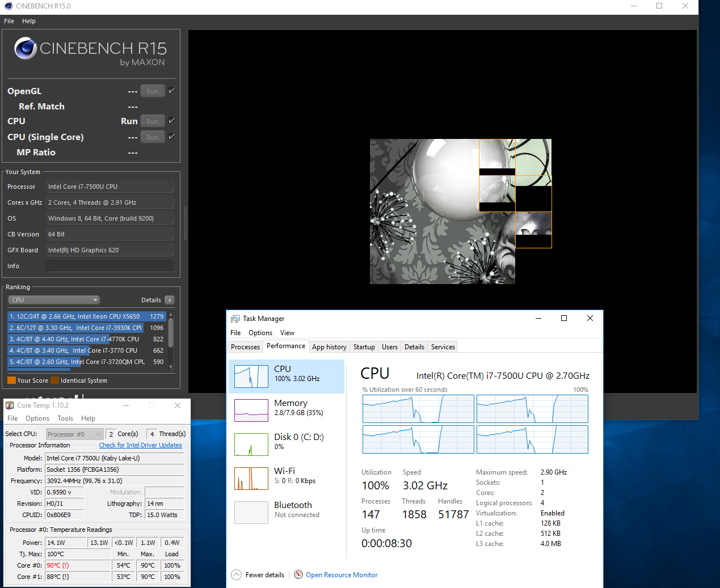Open Core Temp File menu
720x588 pixels.
click(12, 418)
